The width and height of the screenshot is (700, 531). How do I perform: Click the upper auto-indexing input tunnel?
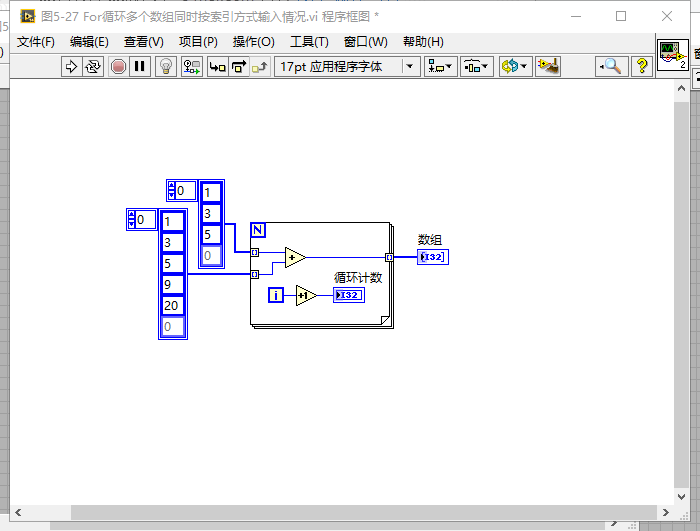tap(254, 252)
